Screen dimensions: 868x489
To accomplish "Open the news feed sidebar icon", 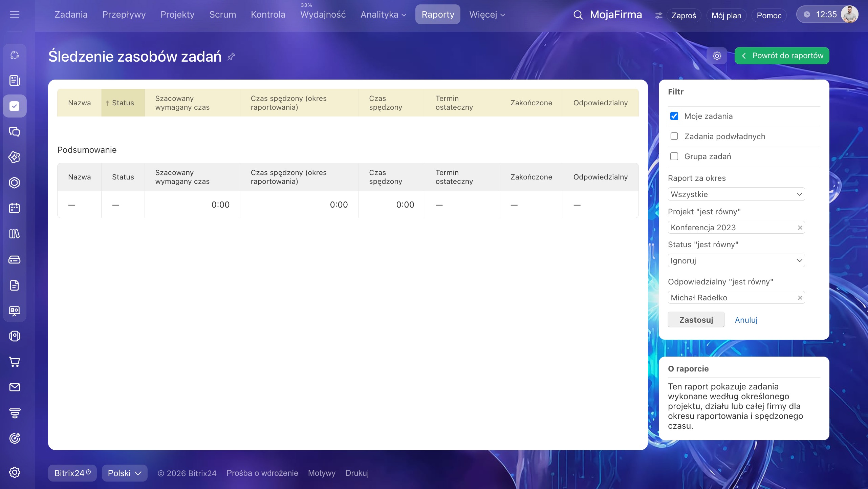I will [15, 81].
